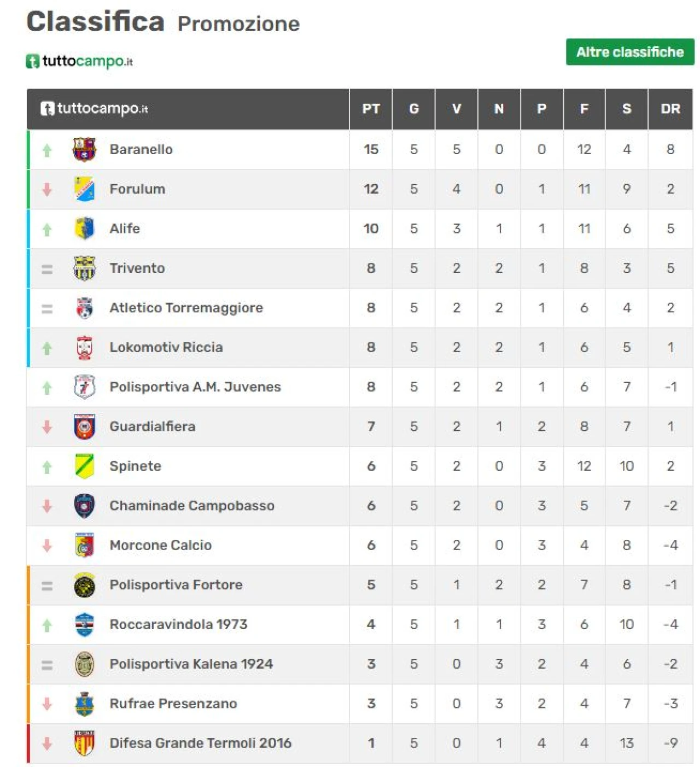The width and height of the screenshot is (700, 767).
Task: Click tuttocampo.it logo in table header
Action: [x=94, y=108]
